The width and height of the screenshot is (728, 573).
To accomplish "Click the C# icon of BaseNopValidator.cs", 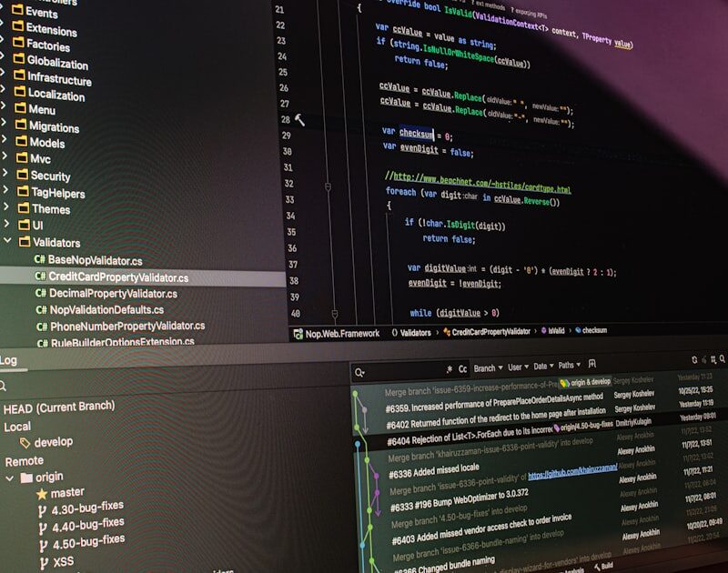I will (x=39, y=259).
